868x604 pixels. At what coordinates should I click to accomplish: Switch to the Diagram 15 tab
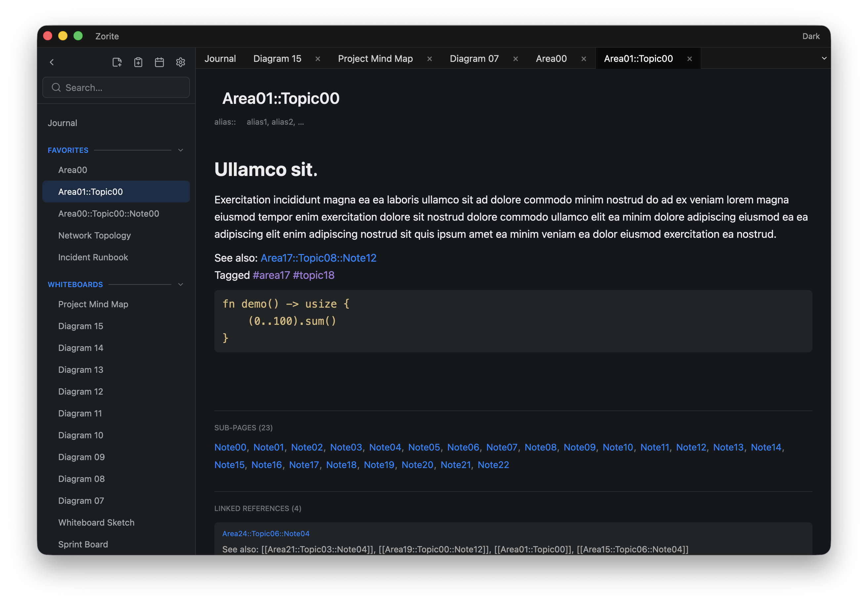click(x=277, y=59)
